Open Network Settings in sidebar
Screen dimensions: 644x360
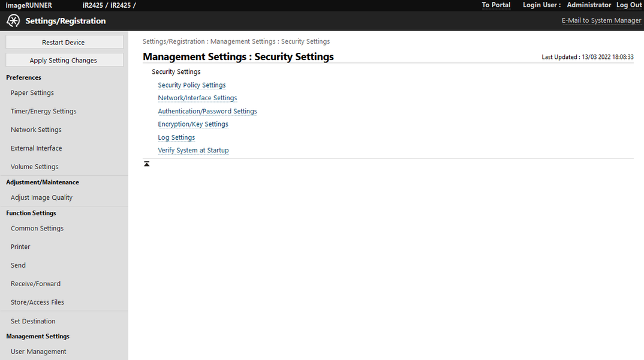36,130
